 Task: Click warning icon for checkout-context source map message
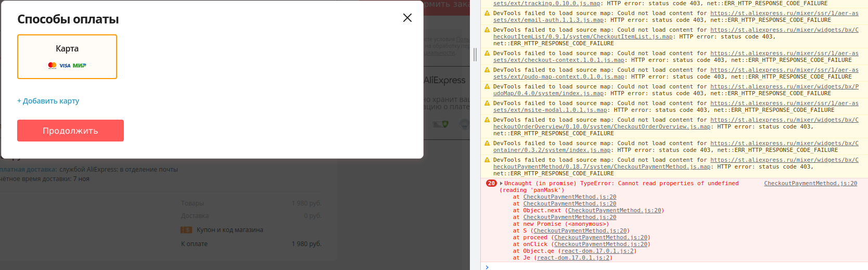487,54
